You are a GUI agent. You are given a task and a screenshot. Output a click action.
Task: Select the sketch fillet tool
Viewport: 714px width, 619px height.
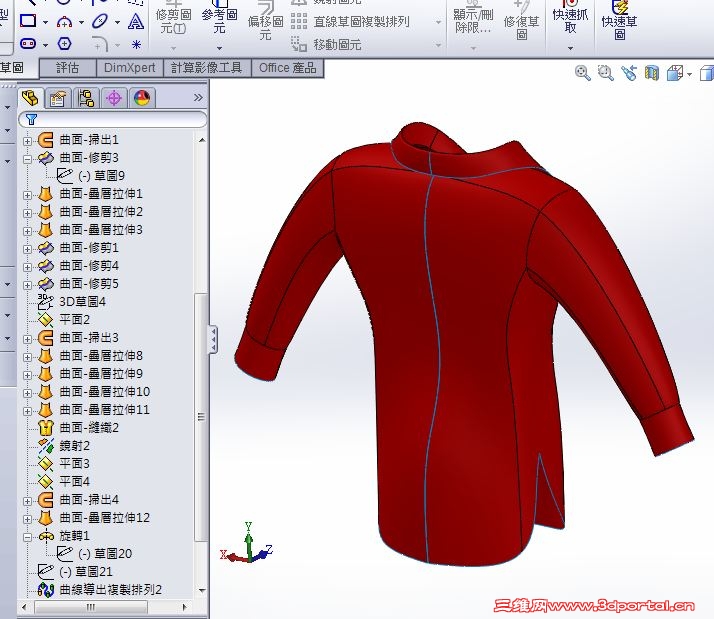point(101,45)
